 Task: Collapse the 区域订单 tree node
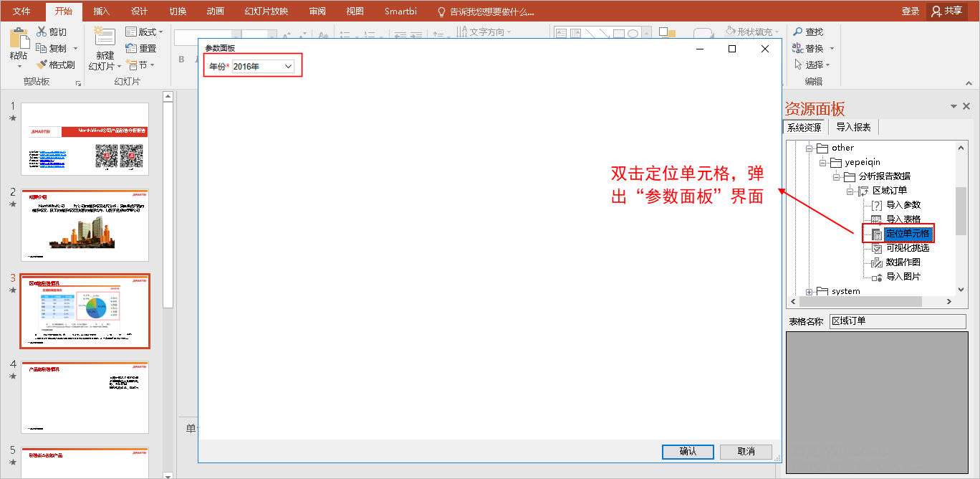(x=851, y=191)
